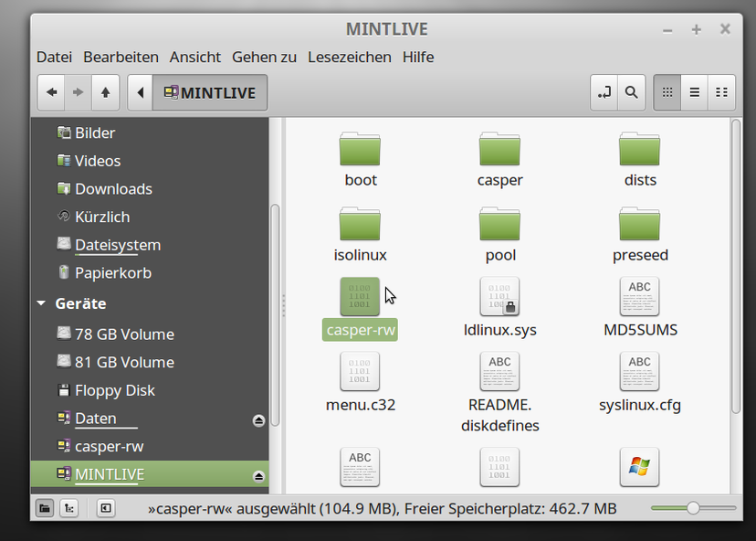Click the back navigation button
Screen dimensions: 756x541
(51, 91)
